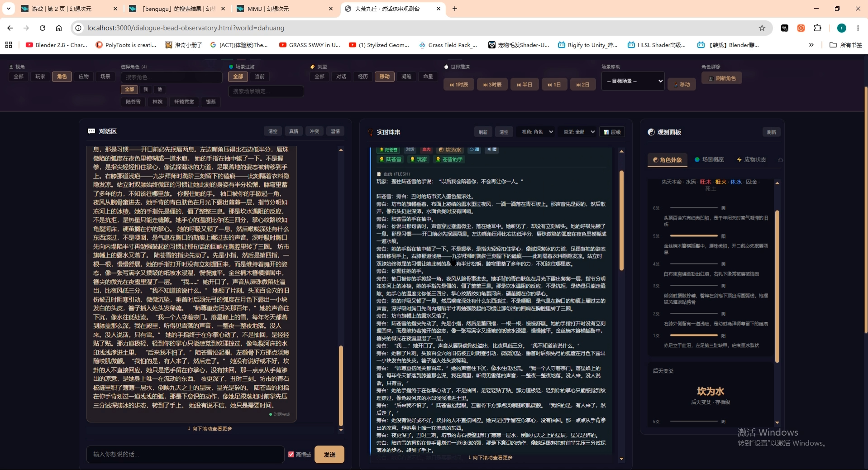Click the 血肉 red tag
The height and width of the screenshot is (470, 868).
[x=426, y=150]
